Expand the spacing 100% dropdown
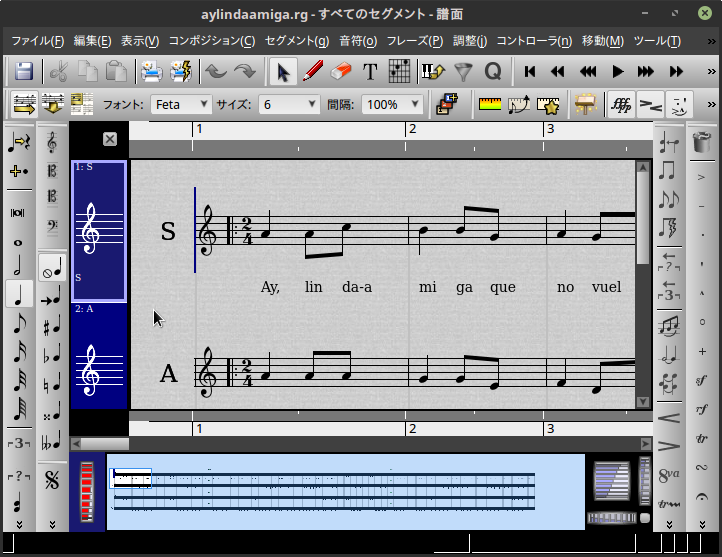The image size is (722, 557). pyautogui.click(x=391, y=104)
